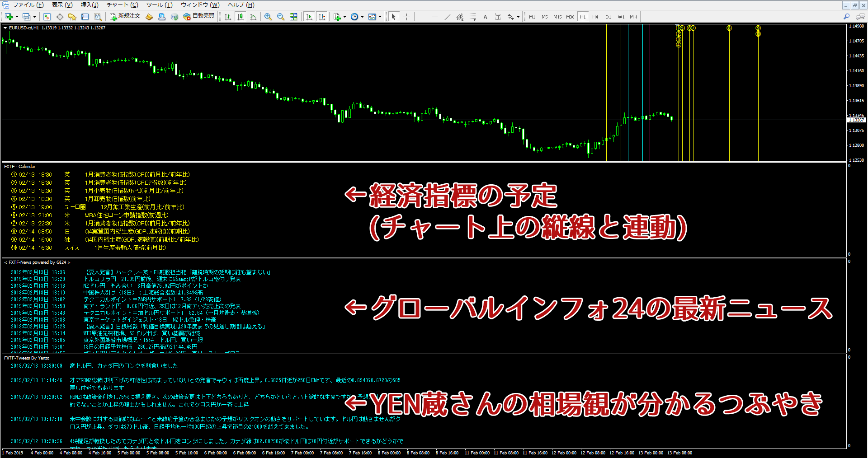
Task: Click the search magnifier at top right
Action: point(847,16)
